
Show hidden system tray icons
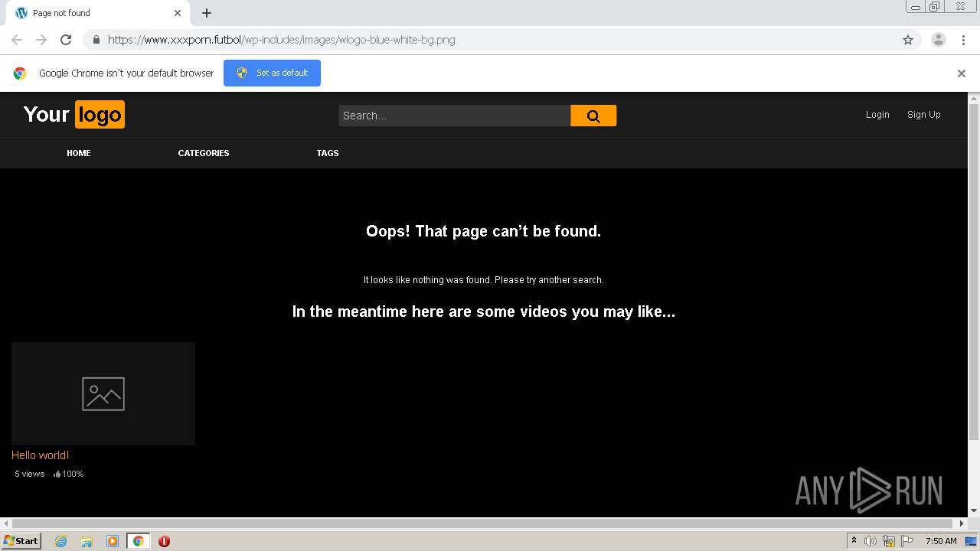(854, 541)
